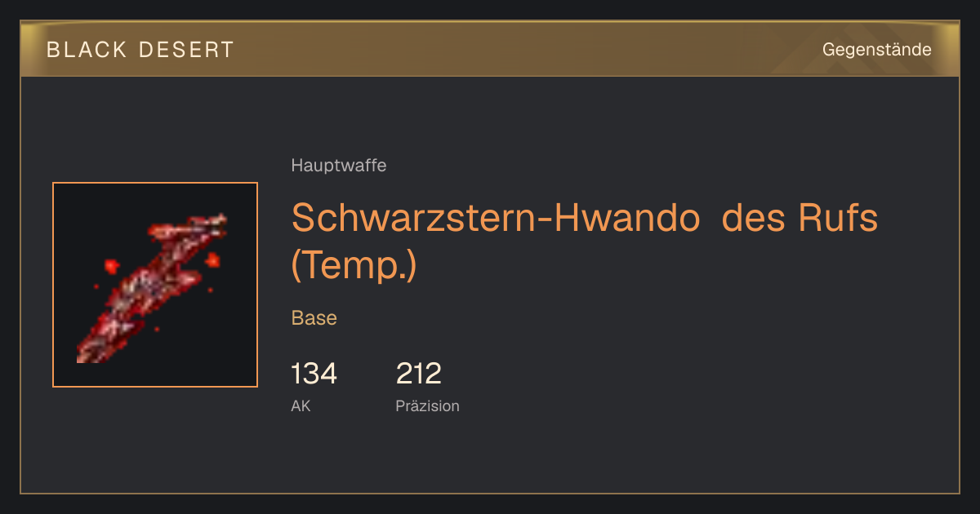Select the Base enhancement level label

tap(314, 318)
